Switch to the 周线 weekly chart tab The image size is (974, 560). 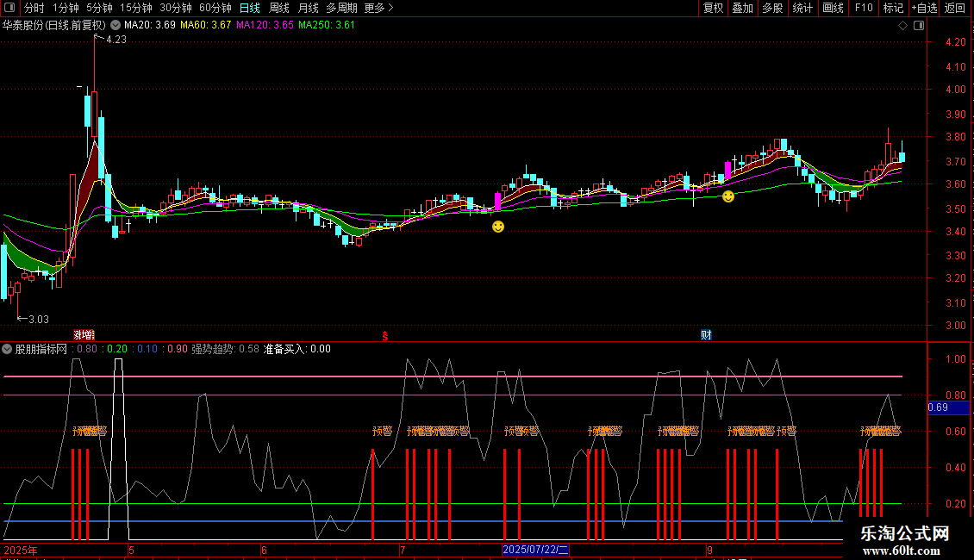[279, 8]
